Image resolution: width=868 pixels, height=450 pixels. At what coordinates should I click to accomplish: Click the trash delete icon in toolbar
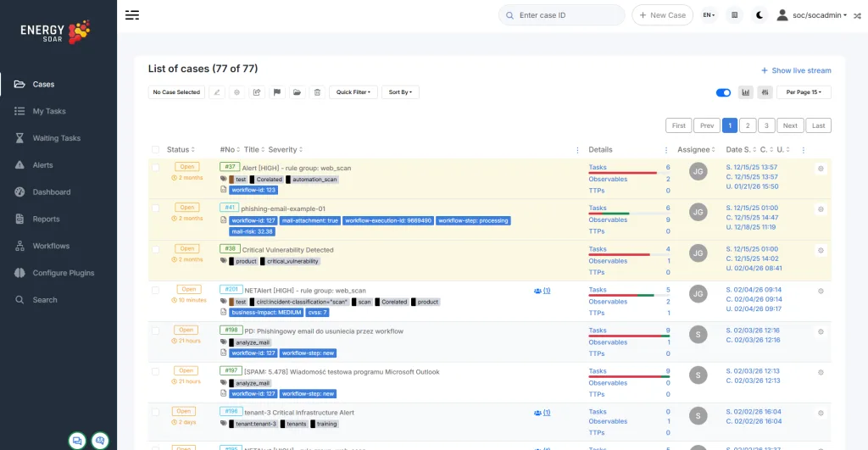coord(317,92)
